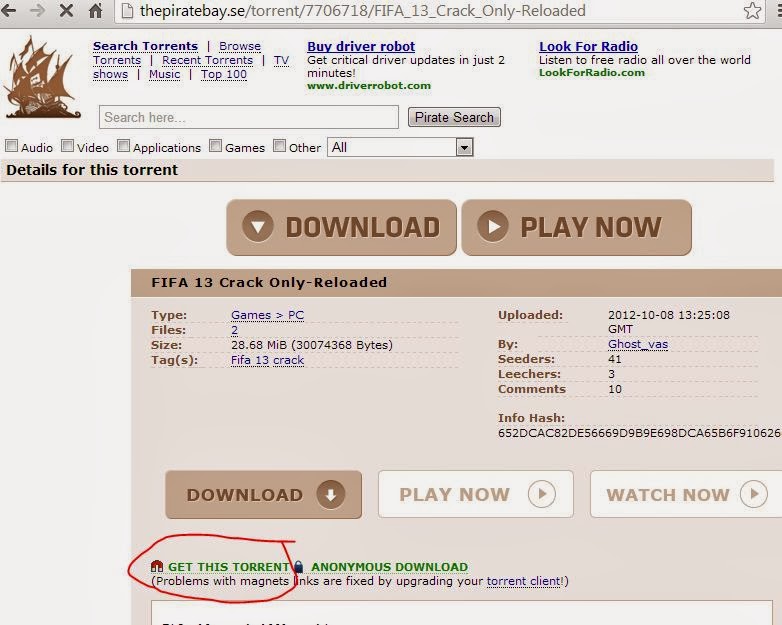Click the Fifa 13 crack tag link
Viewport: 782px width, 625px height.
(x=267, y=360)
